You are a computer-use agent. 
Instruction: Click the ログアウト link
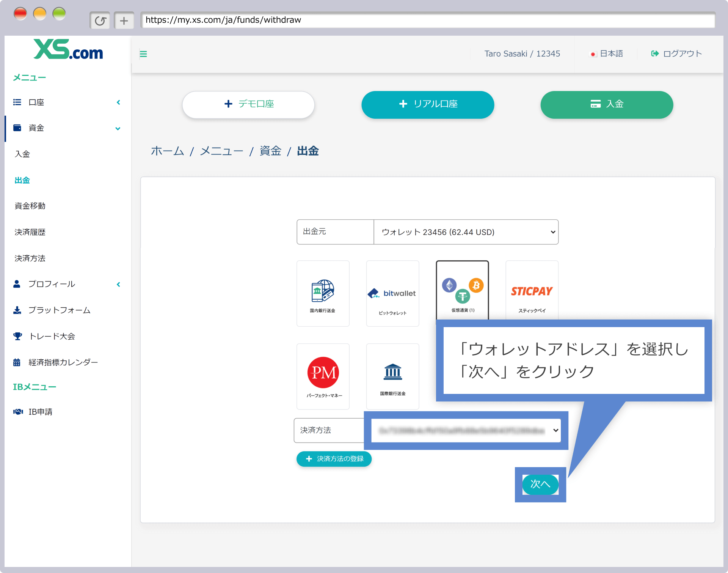[x=682, y=54]
